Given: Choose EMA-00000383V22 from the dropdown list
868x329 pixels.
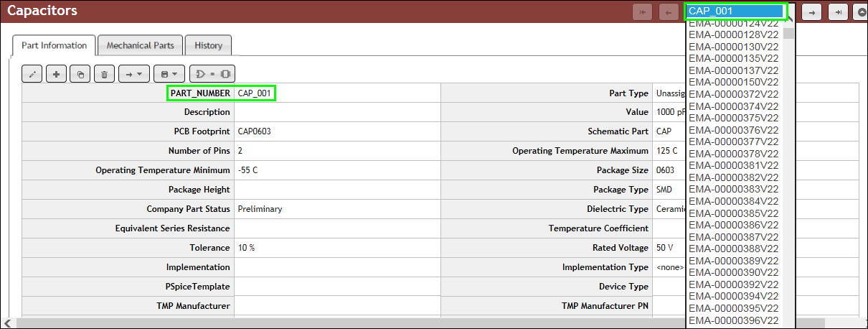Looking at the screenshot, I should (734, 189).
